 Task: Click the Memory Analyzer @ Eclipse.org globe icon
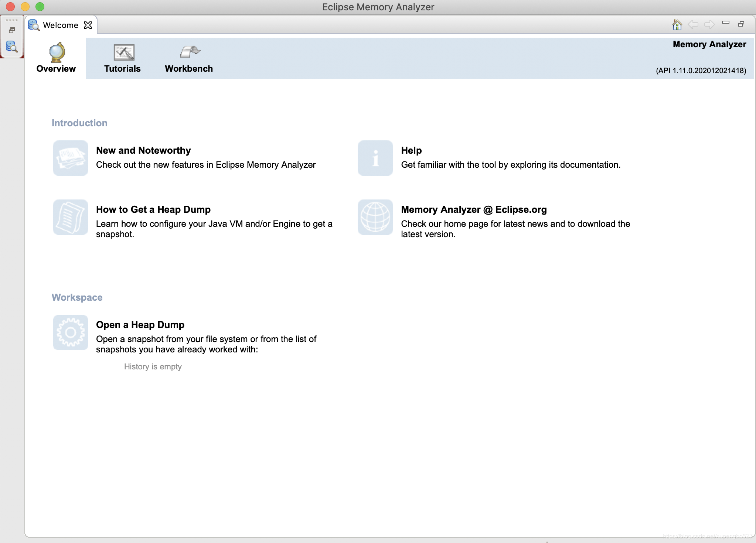375,217
